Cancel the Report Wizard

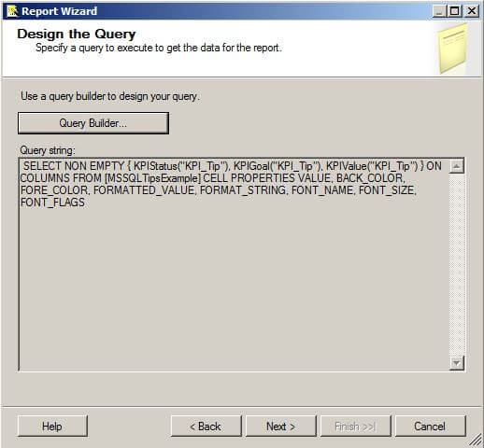click(x=430, y=426)
